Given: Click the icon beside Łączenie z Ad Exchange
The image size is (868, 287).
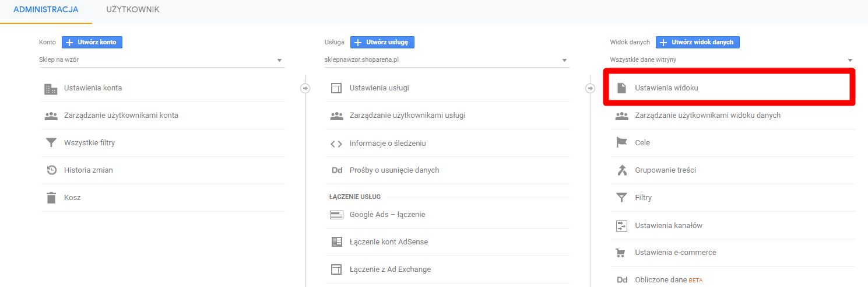Looking at the screenshot, I should point(336,269).
